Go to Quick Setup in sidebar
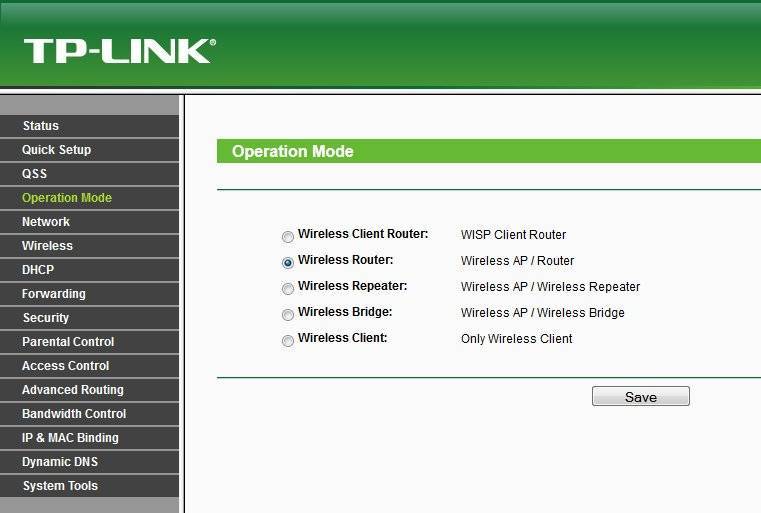Image resolution: width=761 pixels, height=513 pixels. click(89, 150)
